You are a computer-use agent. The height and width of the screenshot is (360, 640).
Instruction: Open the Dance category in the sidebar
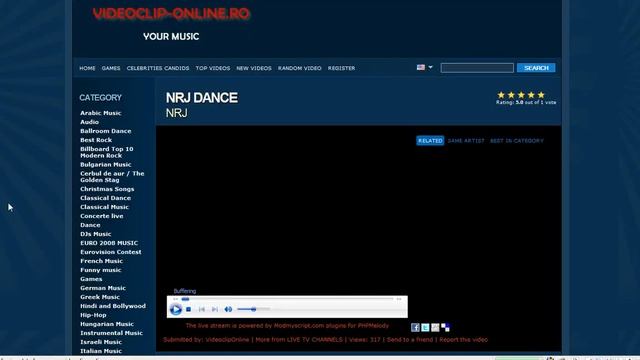90,225
